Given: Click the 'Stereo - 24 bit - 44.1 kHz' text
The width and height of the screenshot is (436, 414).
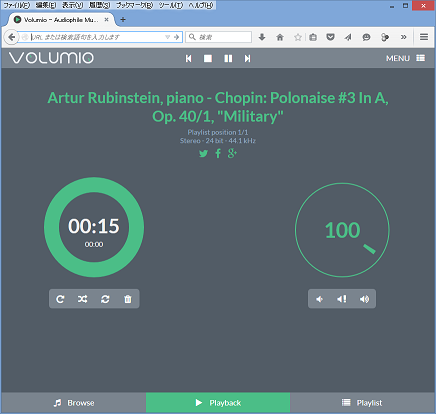Looking at the screenshot, I should point(218,141).
